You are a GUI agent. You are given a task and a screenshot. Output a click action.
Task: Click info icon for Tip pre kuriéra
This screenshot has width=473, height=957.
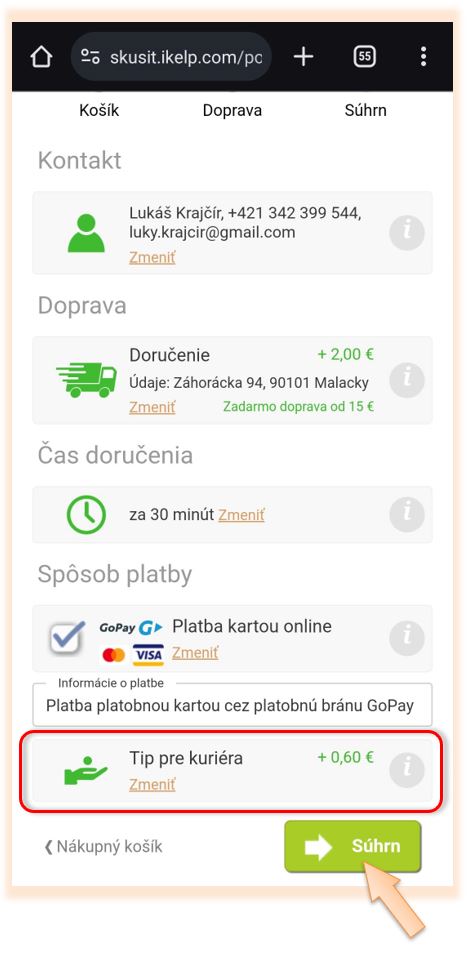tap(406, 771)
